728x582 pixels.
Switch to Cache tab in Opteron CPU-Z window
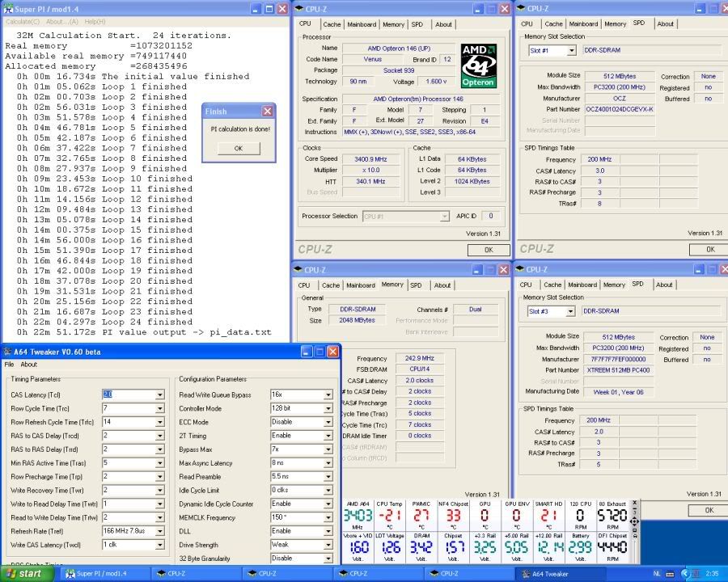click(x=332, y=24)
